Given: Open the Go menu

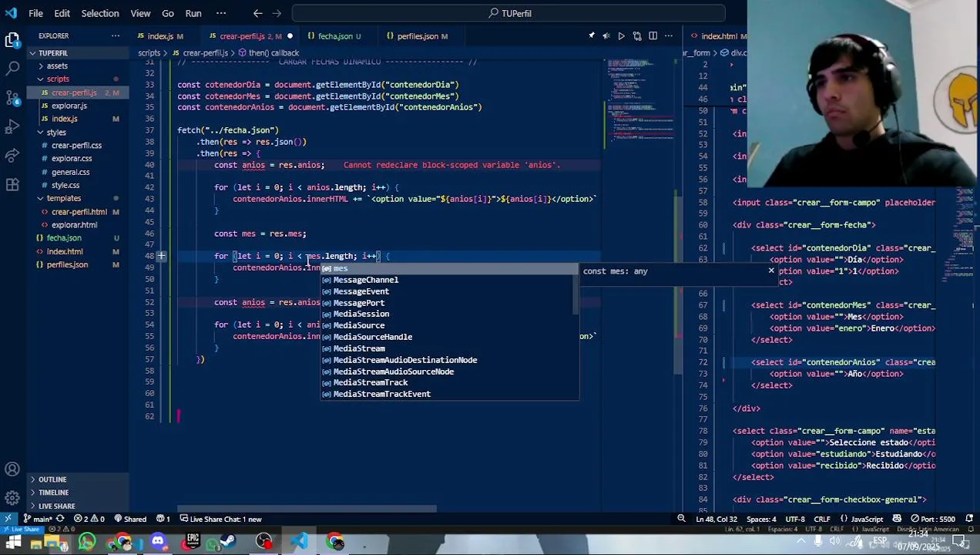Looking at the screenshot, I should (x=168, y=13).
